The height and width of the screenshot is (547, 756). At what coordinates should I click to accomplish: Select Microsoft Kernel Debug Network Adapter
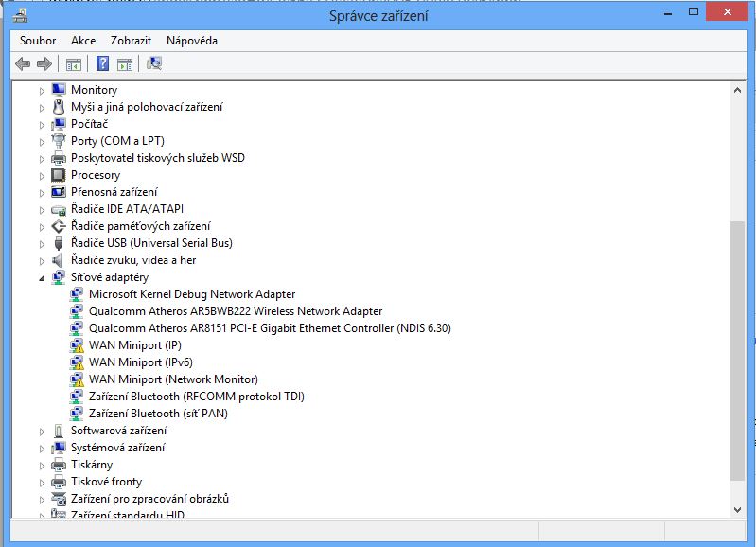pos(192,294)
